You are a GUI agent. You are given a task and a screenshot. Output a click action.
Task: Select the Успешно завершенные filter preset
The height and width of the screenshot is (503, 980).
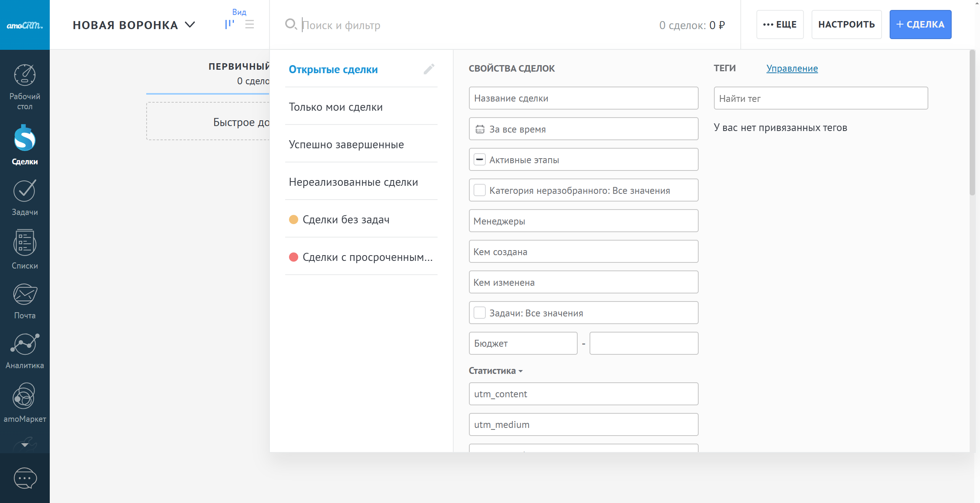[x=346, y=144]
